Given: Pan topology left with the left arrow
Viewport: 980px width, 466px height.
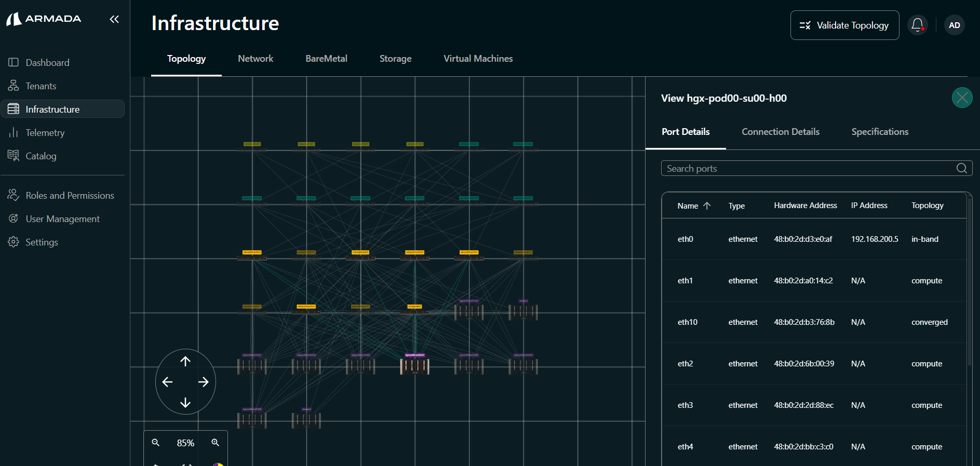Looking at the screenshot, I should [167, 382].
